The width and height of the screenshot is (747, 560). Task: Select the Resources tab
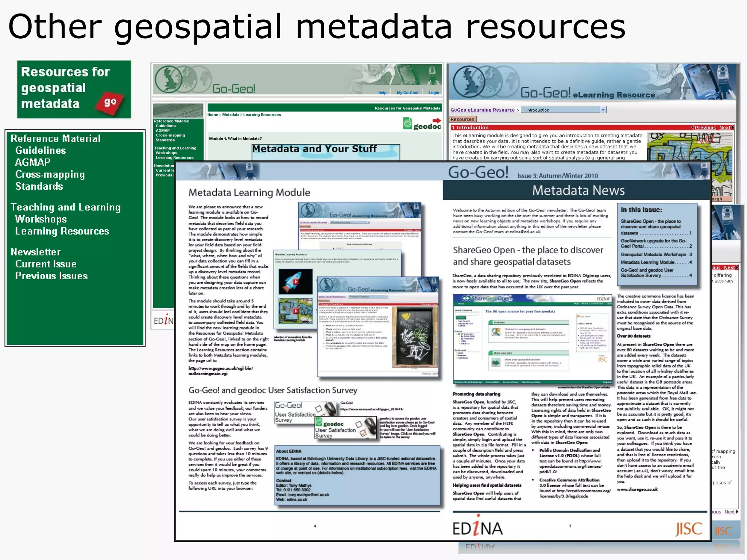pos(462,119)
